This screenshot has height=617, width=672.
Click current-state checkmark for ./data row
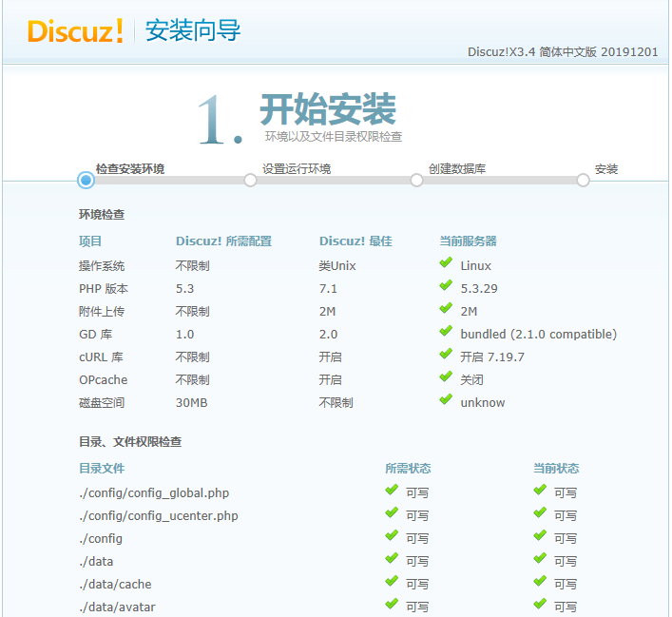[540, 558]
